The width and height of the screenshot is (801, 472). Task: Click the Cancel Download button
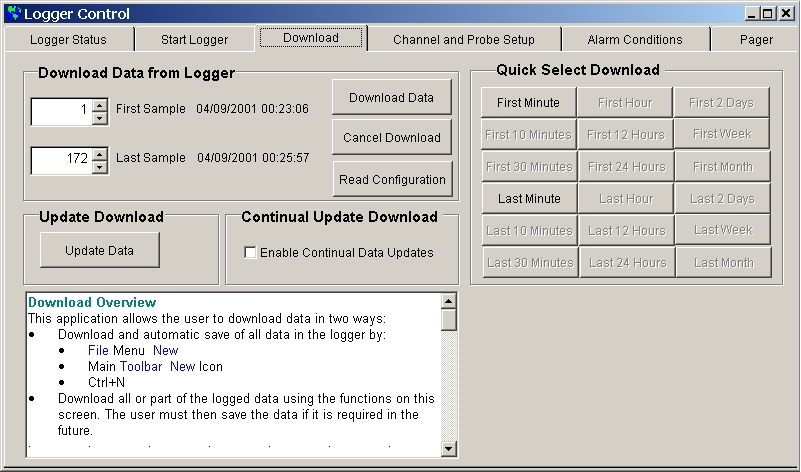click(391, 137)
